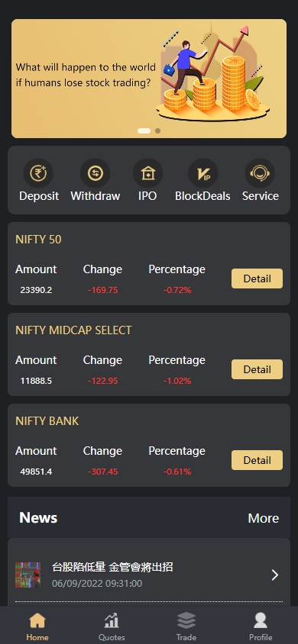
Task: View NIFTY MIDCAP SELECT Detail
Action: point(257,369)
